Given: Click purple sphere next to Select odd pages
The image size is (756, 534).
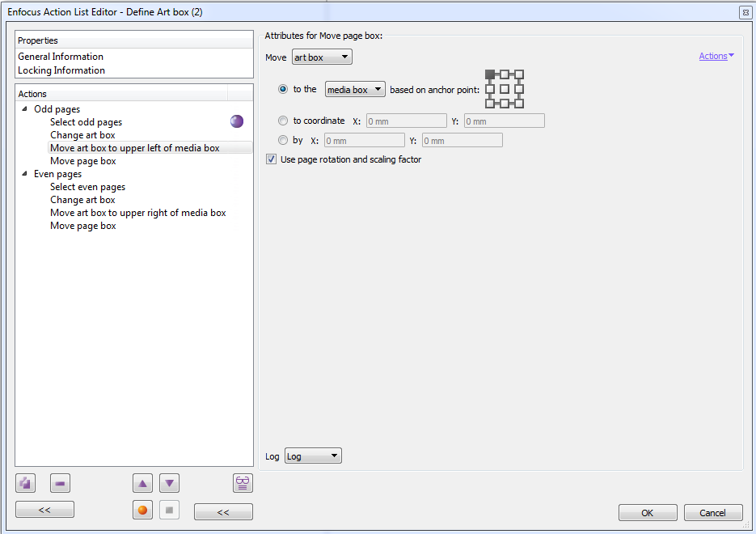Looking at the screenshot, I should point(237,121).
